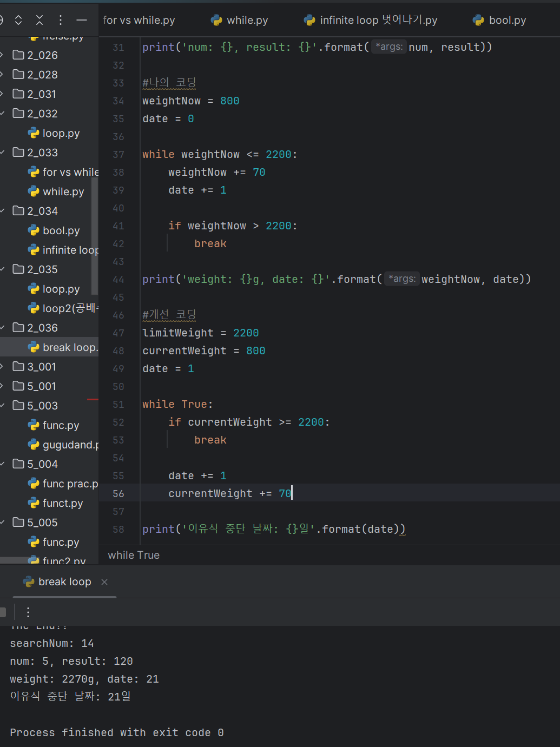Click the Stop button in run toolbar
The width and height of the screenshot is (560, 747).
point(3,612)
